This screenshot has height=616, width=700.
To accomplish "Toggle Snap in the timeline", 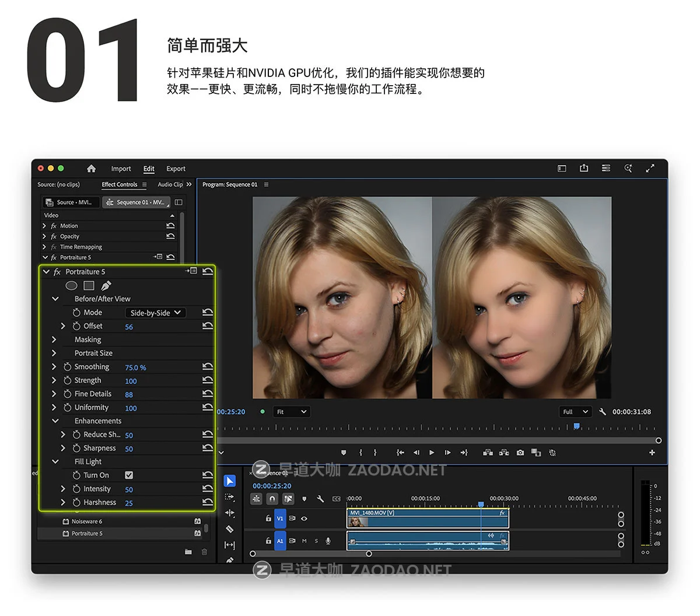I will pyautogui.click(x=272, y=499).
